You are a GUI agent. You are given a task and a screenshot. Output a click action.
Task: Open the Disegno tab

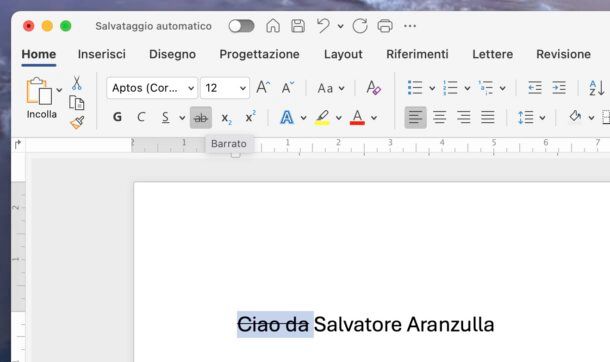click(172, 54)
